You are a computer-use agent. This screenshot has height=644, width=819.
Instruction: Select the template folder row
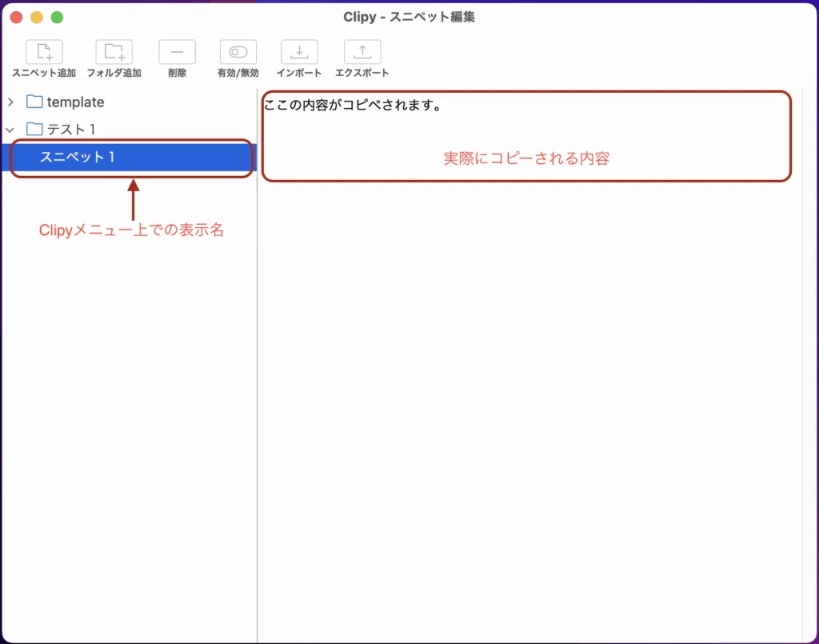coord(129,102)
